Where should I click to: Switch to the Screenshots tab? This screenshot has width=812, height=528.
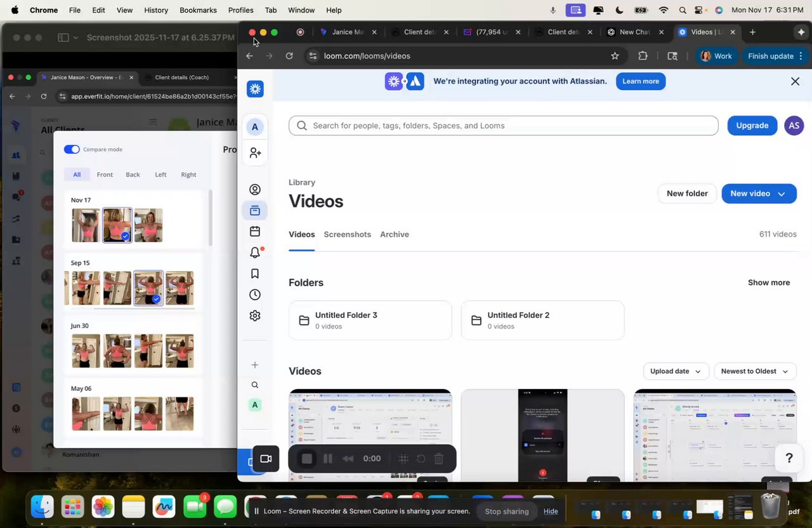[347, 234]
